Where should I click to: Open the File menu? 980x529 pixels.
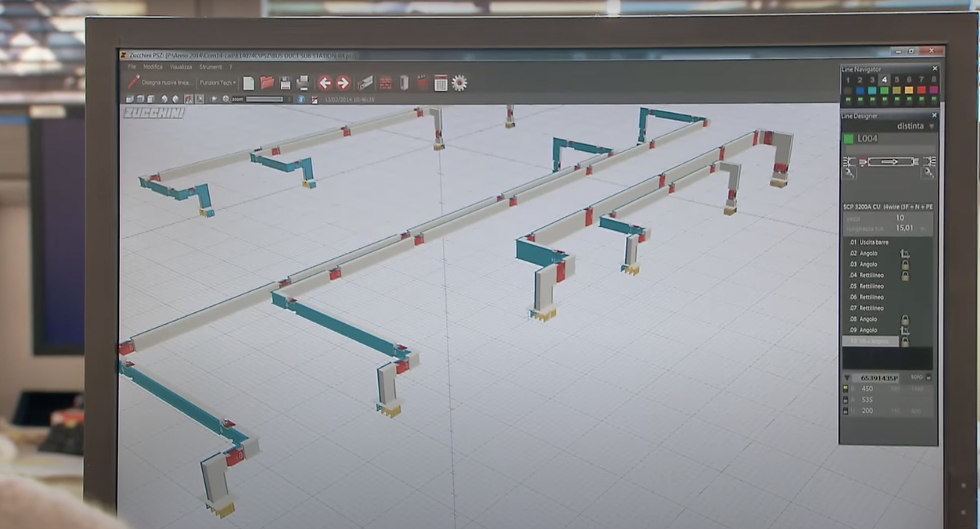click(x=132, y=66)
